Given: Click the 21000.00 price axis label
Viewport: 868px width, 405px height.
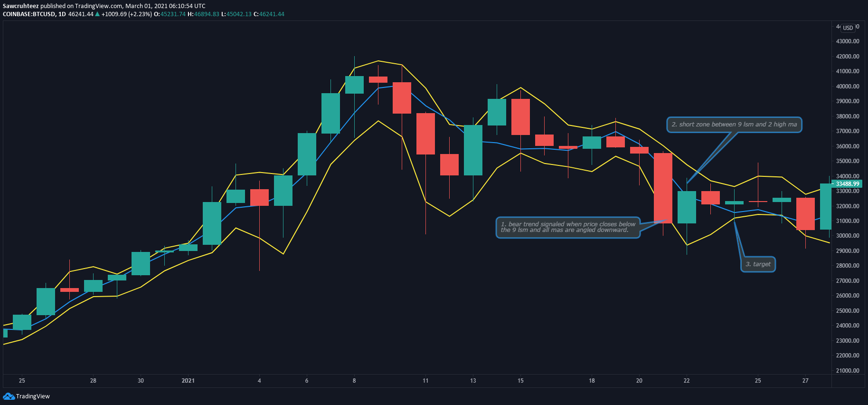Looking at the screenshot, I should click(848, 371).
